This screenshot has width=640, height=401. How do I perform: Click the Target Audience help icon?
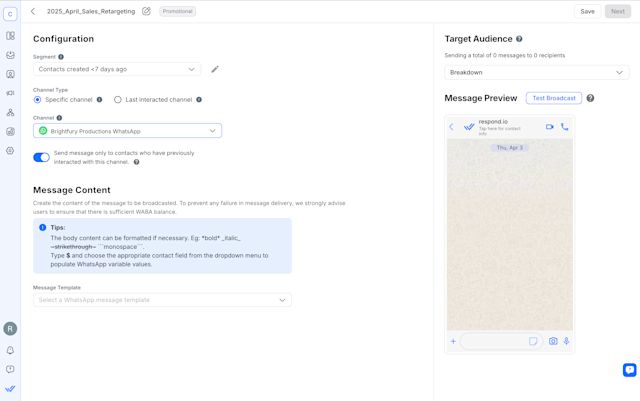pos(519,39)
